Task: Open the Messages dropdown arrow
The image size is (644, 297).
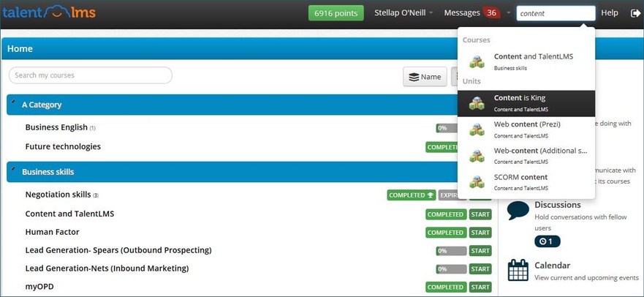Action: [x=509, y=13]
